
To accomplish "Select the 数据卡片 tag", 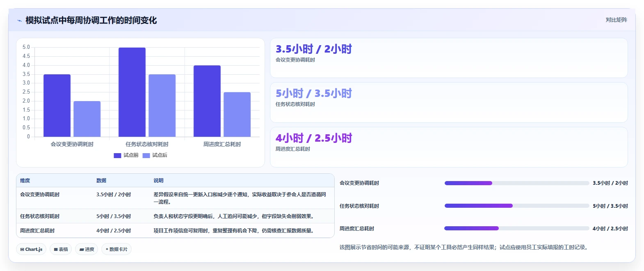I will pos(116,249).
